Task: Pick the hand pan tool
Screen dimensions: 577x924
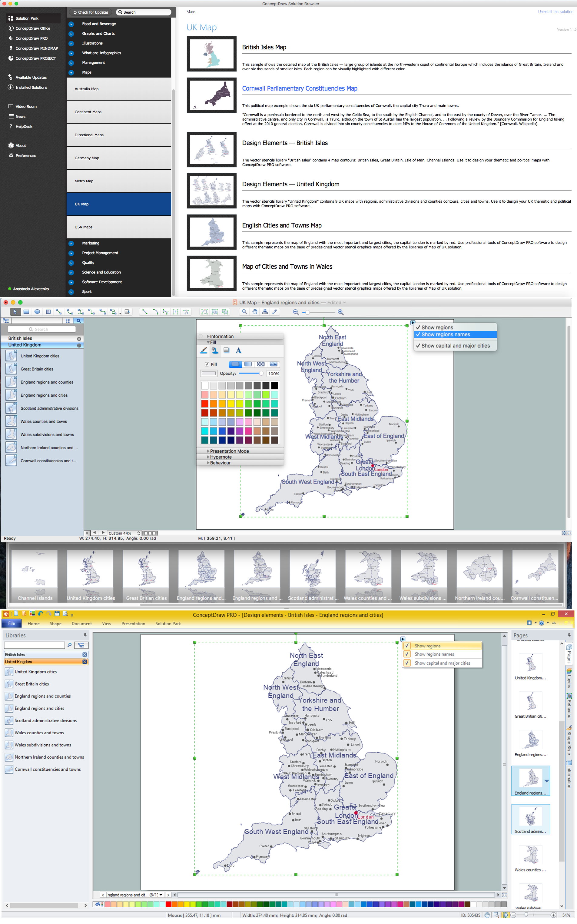Action: (254, 312)
